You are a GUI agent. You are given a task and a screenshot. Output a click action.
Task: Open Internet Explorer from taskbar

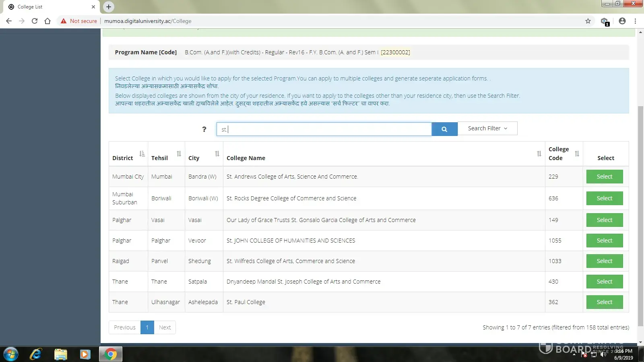[36, 354]
